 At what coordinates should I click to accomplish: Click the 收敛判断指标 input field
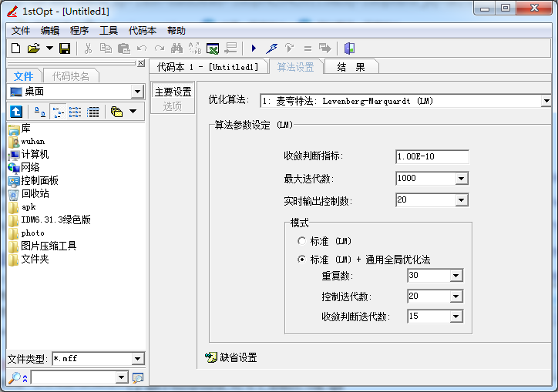click(x=432, y=156)
